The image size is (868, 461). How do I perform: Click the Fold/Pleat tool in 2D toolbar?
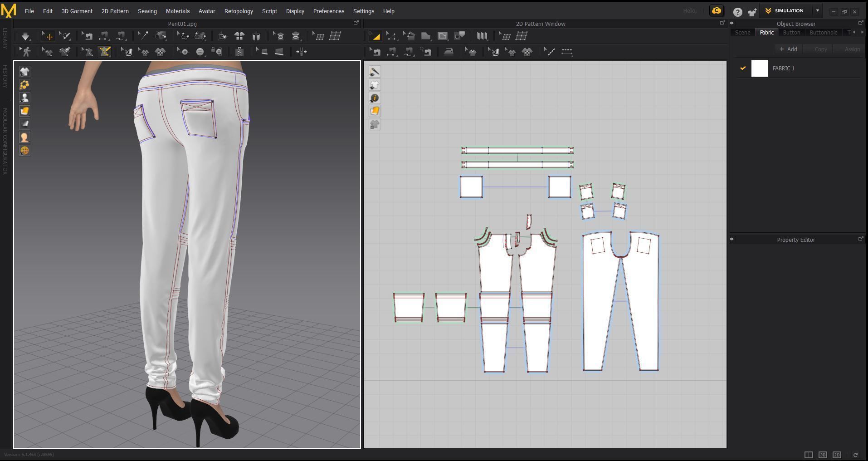click(x=482, y=36)
